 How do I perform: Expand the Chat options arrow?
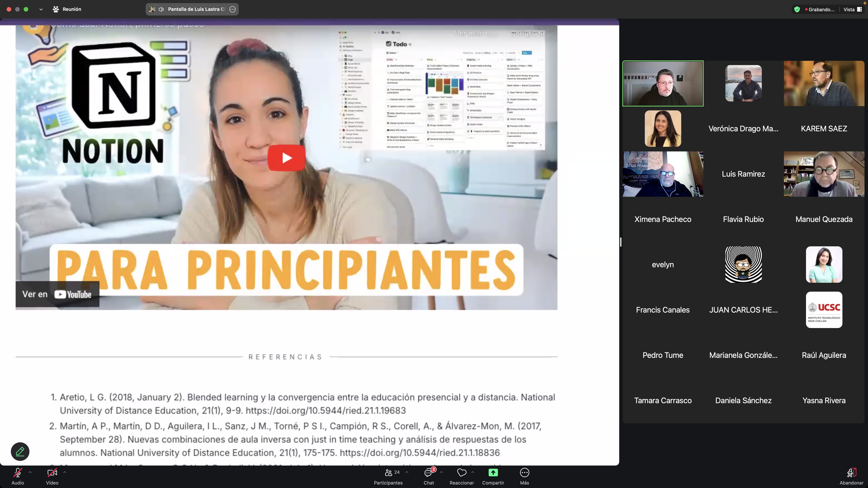click(441, 472)
